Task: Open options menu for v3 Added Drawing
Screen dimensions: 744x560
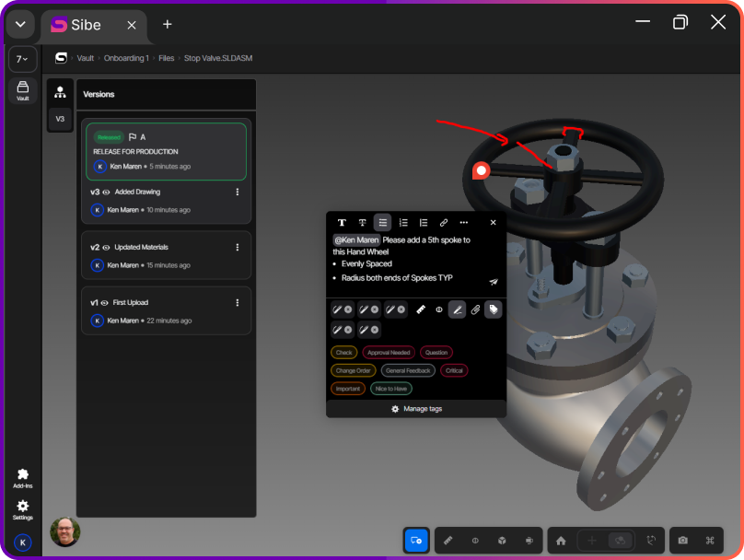Action: coord(238,192)
